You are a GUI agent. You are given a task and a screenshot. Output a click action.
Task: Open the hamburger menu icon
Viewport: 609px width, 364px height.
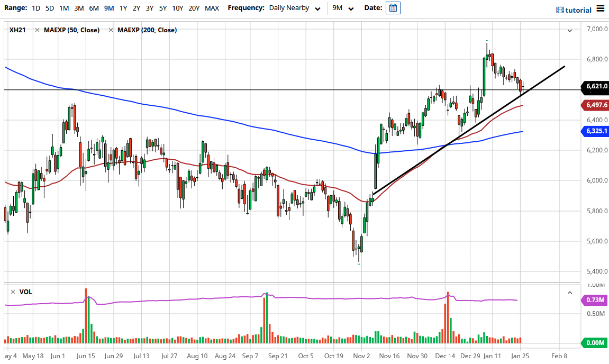click(x=601, y=8)
